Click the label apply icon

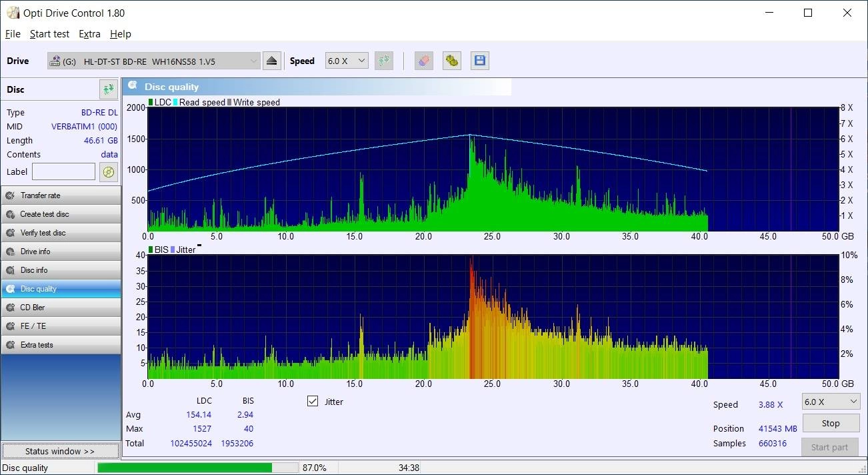[x=109, y=171]
